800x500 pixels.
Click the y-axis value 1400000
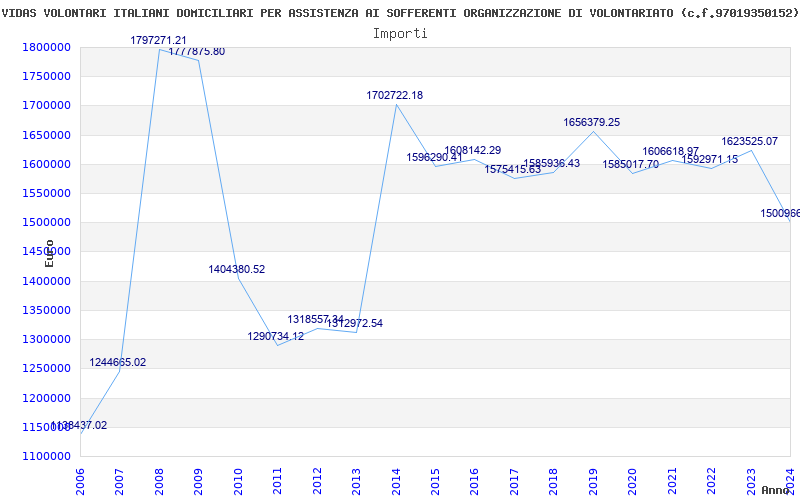pos(47,281)
